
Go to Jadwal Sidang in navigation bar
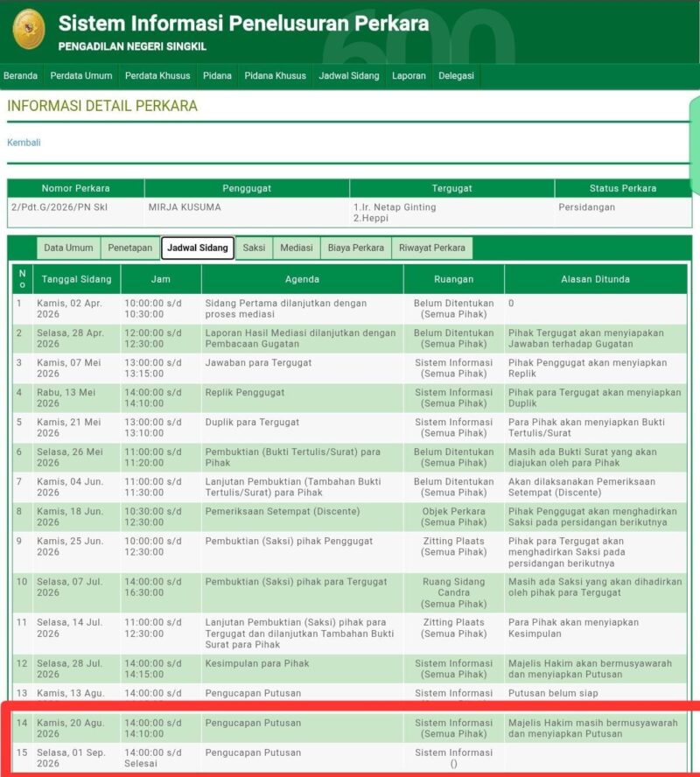349,76
